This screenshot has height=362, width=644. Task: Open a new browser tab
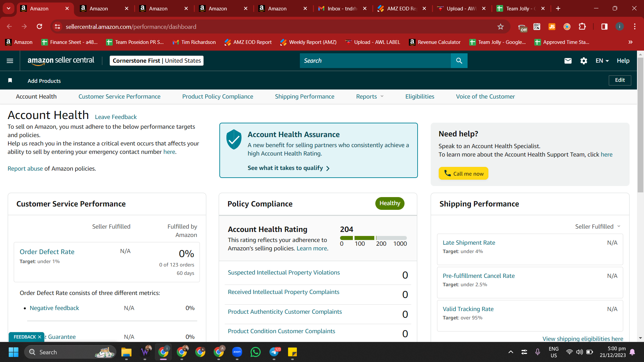(558, 8)
